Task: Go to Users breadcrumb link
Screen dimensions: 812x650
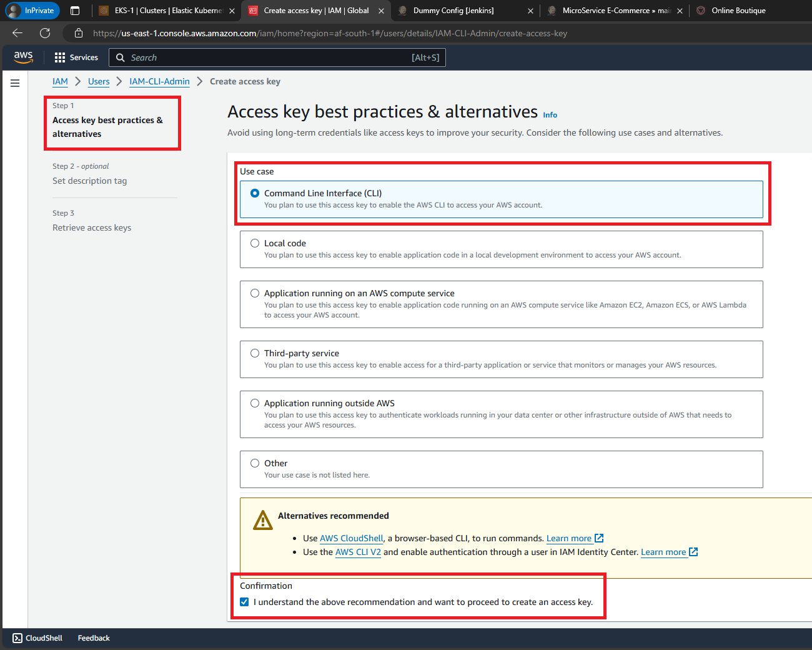Action: 99,81
